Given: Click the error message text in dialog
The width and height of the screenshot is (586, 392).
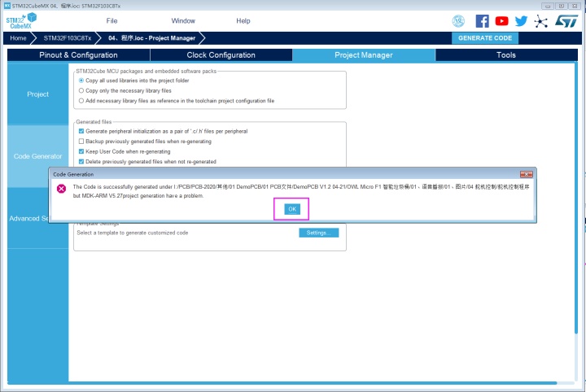Looking at the screenshot, I should pos(301,191).
